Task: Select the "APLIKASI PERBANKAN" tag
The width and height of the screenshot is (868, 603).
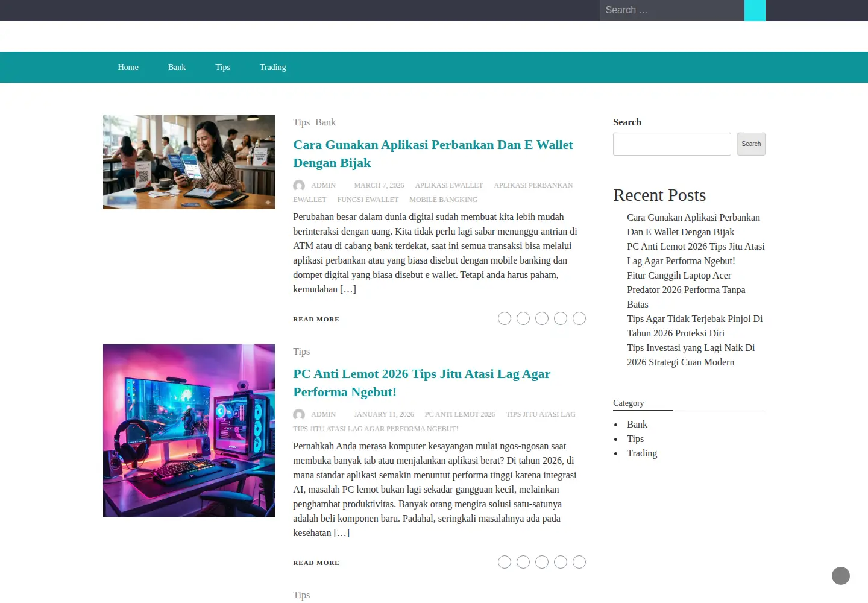Action: click(x=533, y=185)
